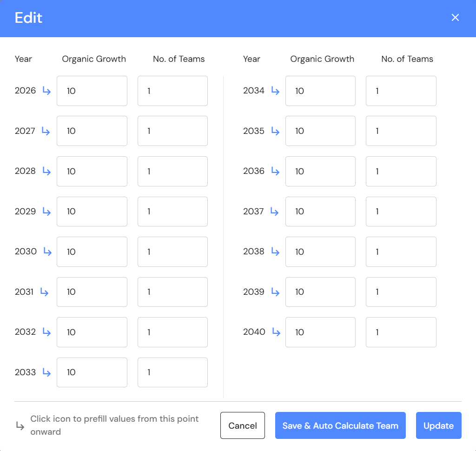Select the 2037 No. of Teams field
Screen dimensions: 476x451
point(401,212)
